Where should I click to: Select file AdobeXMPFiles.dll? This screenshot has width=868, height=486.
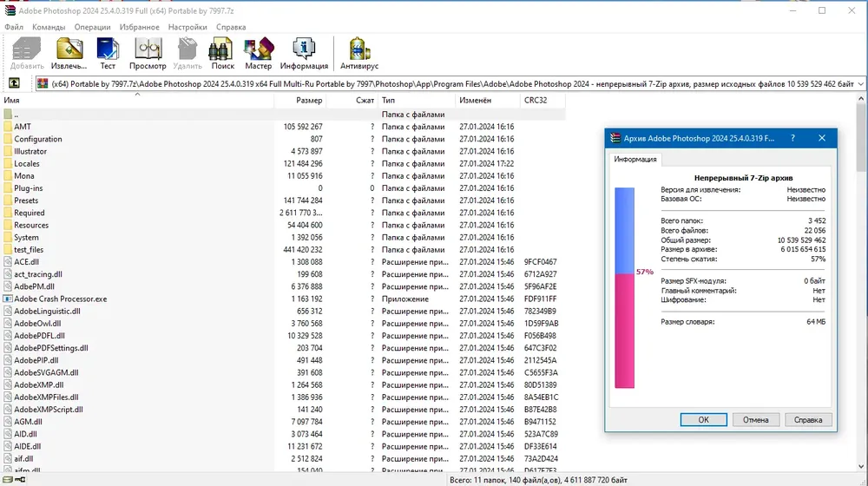[282, 397]
